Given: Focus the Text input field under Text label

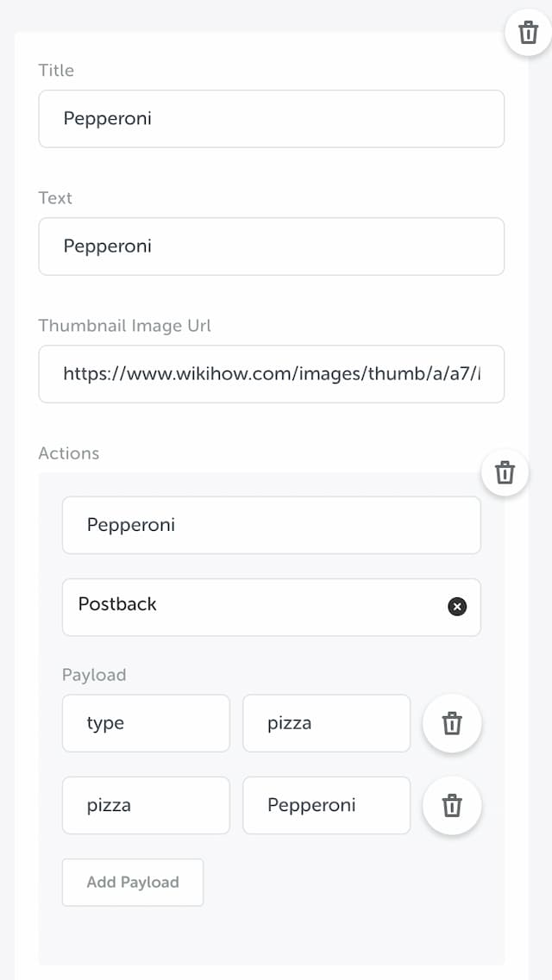Looking at the screenshot, I should click(272, 247).
